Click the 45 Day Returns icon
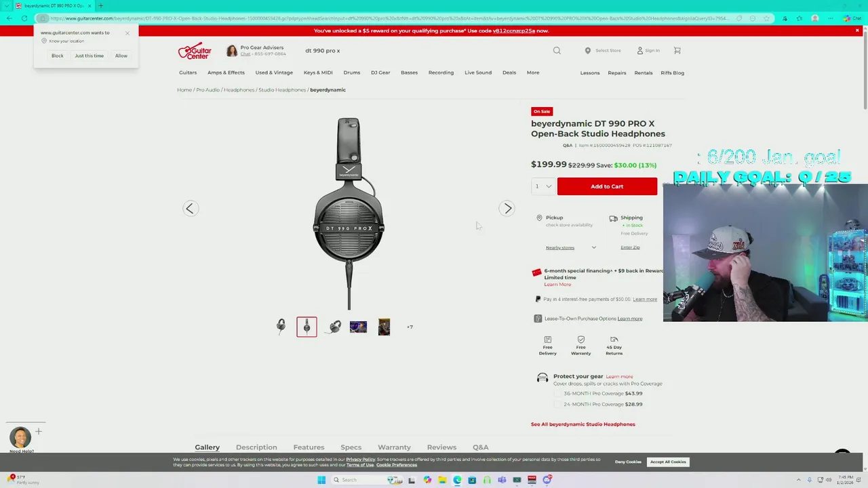This screenshot has height=488, width=868. click(x=614, y=340)
